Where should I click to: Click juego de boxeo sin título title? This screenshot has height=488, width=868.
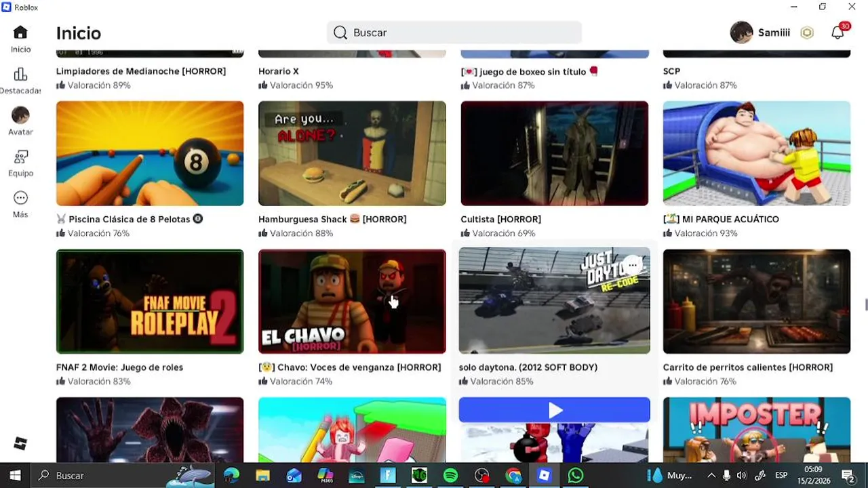pos(530,71)
